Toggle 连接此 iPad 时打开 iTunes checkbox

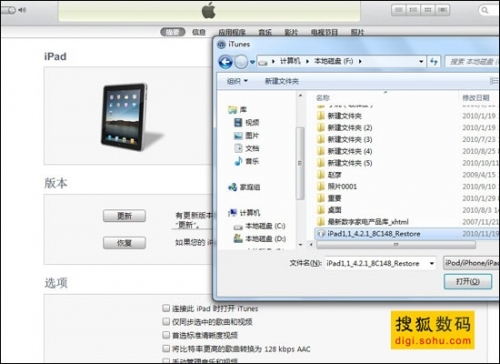tap(166, 308)
